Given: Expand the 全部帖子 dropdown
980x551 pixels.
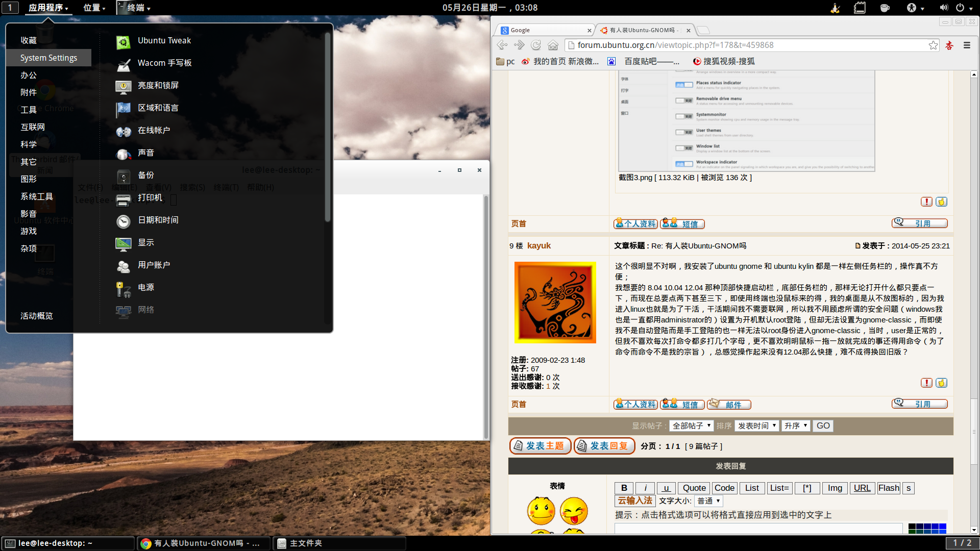Looking at the screenshot, I should [x=691, y=425].
